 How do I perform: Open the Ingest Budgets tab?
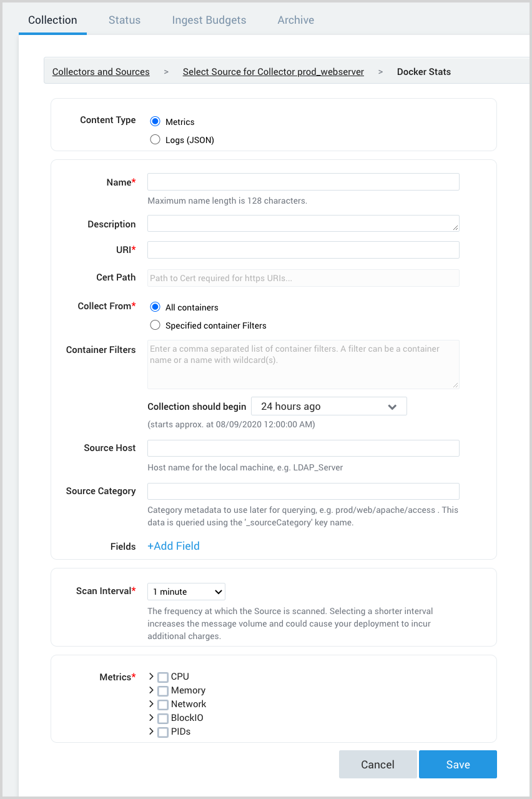pos(209,20)
